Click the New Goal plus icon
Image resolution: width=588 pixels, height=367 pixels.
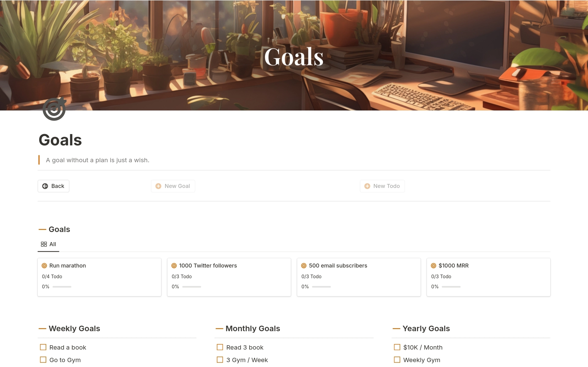159,185
